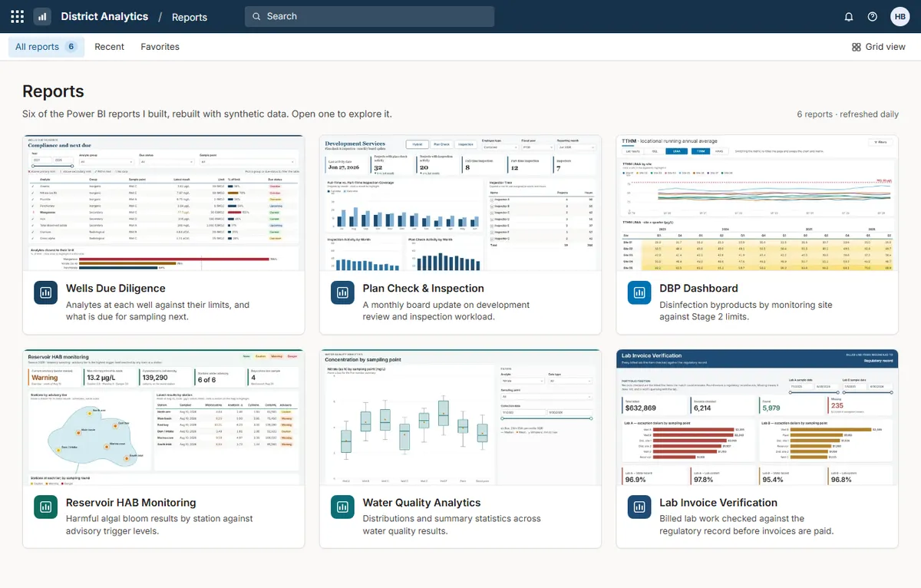Image resolution: width=921 pixels, height=588 pixels.
Task: Open notifications bell
Action: pyautogui.click(x=849, y=16)
